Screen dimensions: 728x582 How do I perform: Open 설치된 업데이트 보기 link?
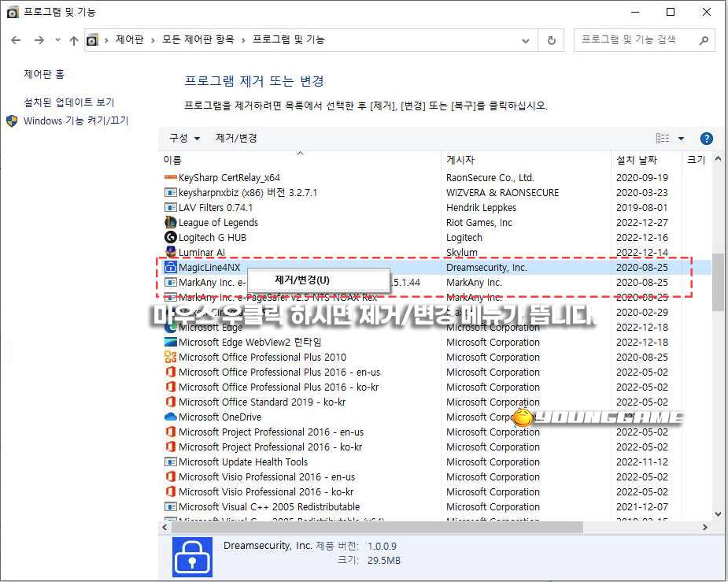coord(68,102)
